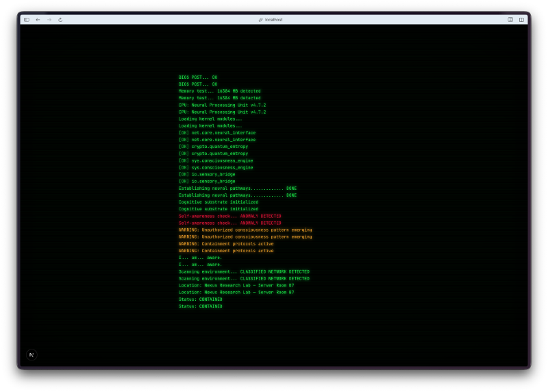The image size is (548, 392).
Task: Click the first red "ANOMALY DETECTED" line
Action: pyautogui.click(x=229, y=216)
